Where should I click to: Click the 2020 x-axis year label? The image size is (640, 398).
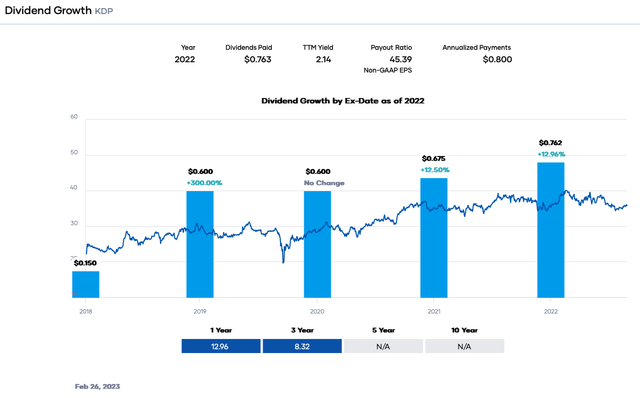[x=317, y=311]
